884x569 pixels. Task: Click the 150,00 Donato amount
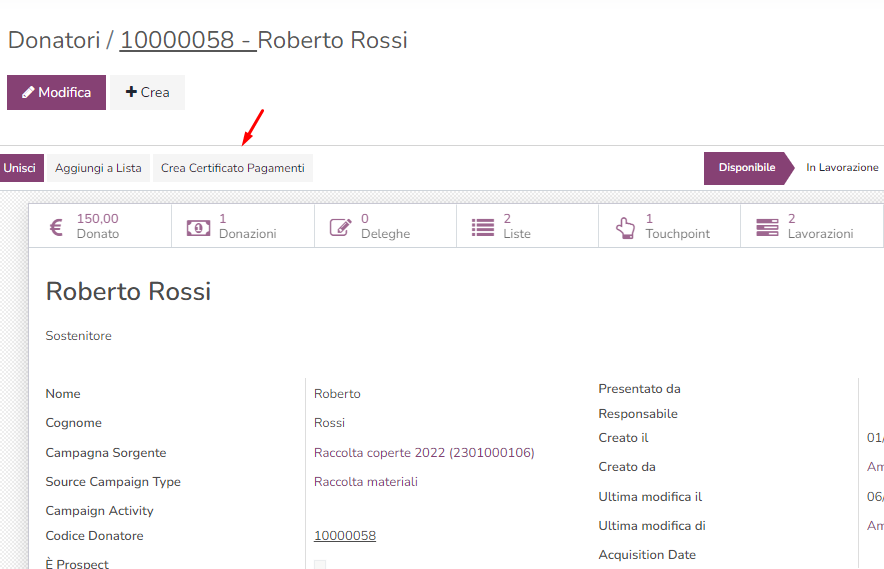(97, 219)
